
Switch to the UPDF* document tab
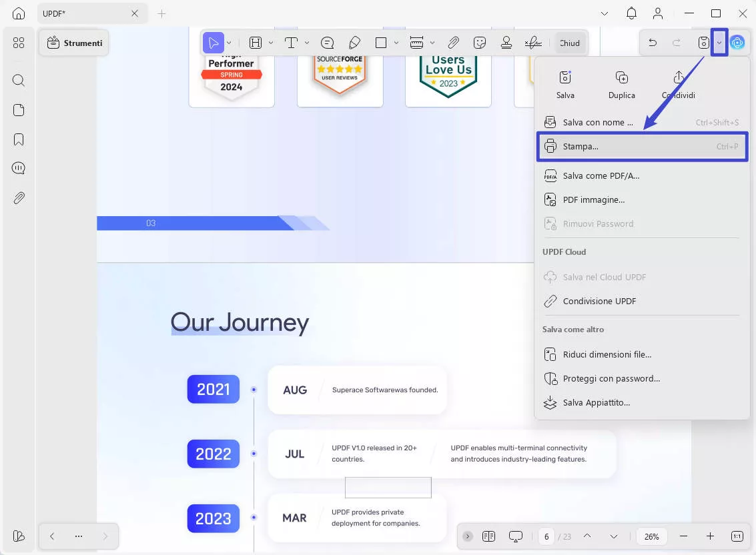point(91,13)
